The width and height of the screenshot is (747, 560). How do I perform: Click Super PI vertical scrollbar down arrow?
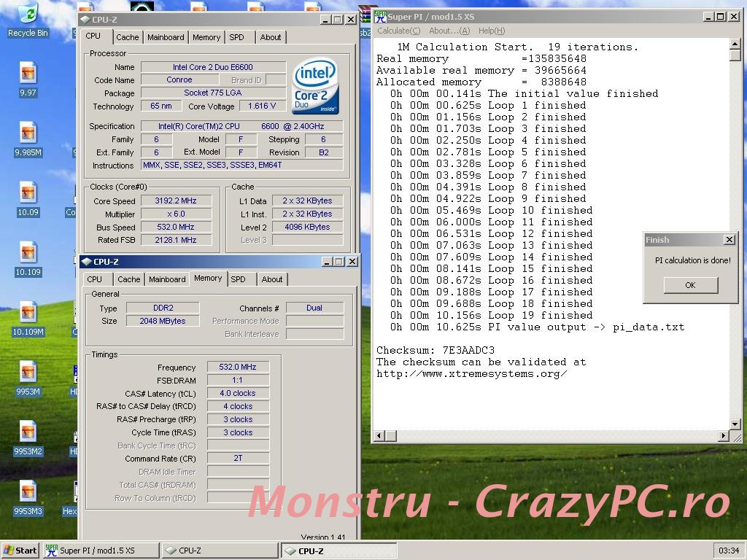735,424
